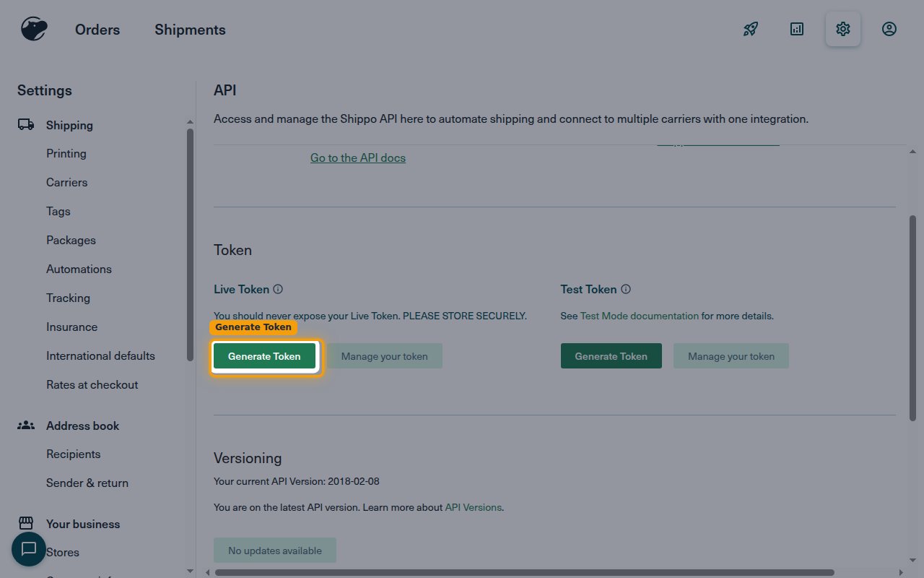
Task: Open the API Versions link
Action: point(473,507)
